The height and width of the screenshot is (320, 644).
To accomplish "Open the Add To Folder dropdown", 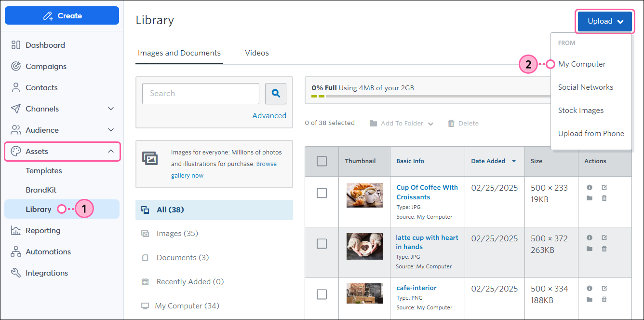I will coord(401,123).
